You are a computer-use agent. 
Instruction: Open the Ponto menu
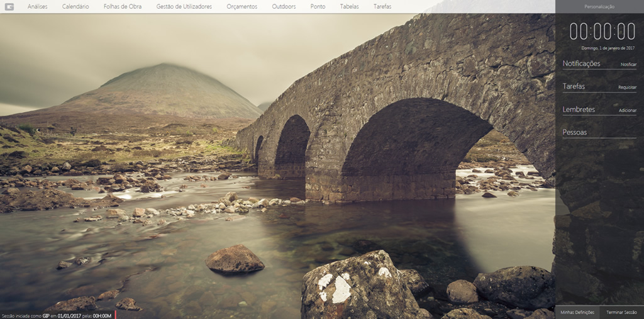pyautogui.click(x=318, y=6)
